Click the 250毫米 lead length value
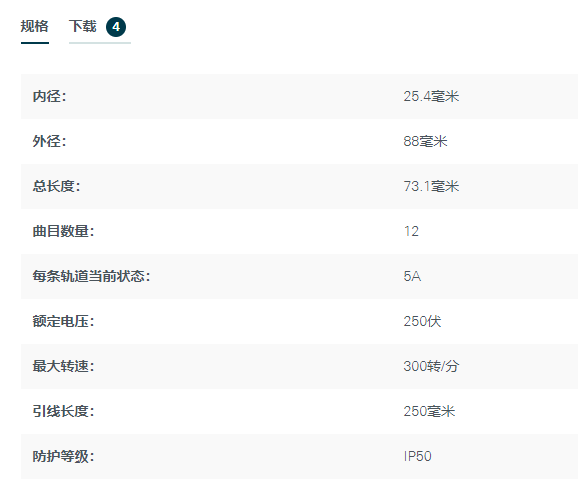Image resolution: width=578 pixels, height=487 pixels. 429,411
